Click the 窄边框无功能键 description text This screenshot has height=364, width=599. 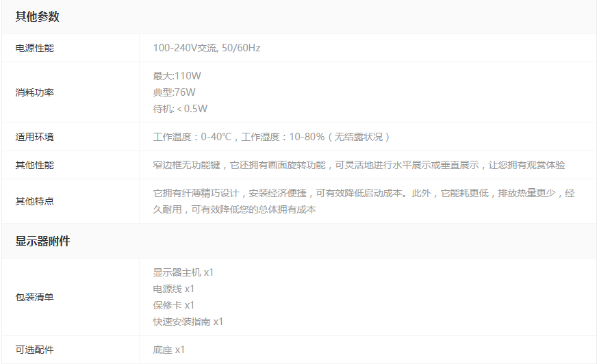coord(359,165)
